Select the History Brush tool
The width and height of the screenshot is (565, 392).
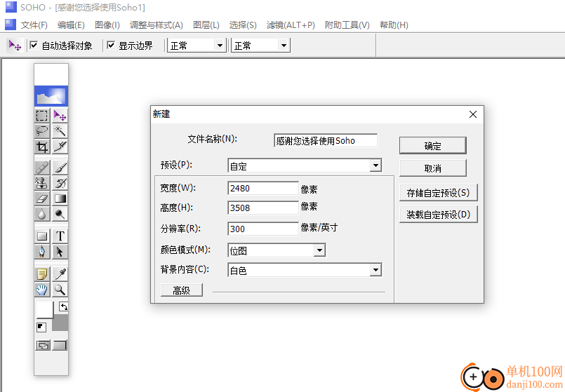point(60,183)
